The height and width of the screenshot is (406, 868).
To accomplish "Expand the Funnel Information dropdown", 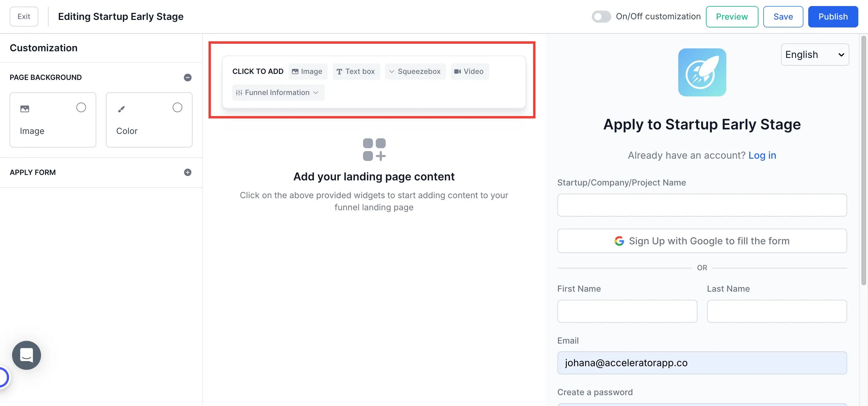I will [x=278, y=93].
